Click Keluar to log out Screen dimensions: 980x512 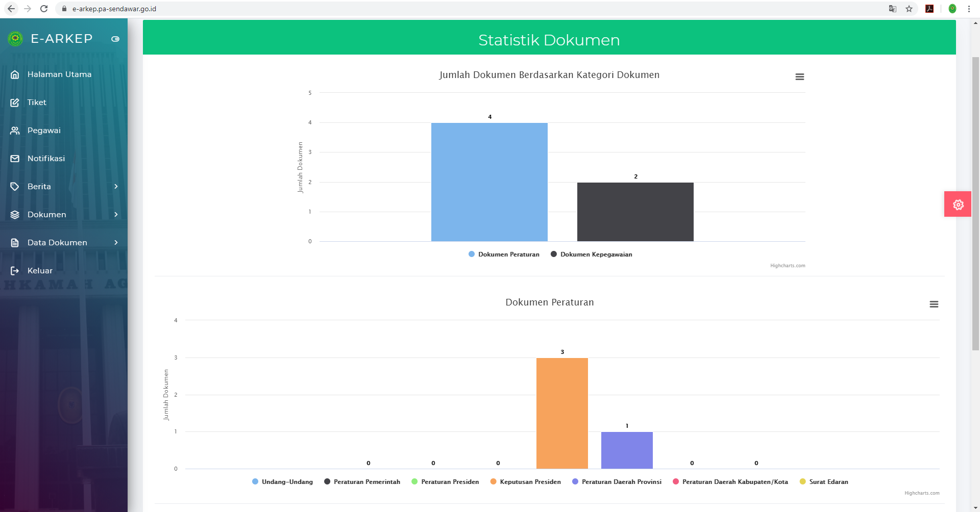pos(40,271)
